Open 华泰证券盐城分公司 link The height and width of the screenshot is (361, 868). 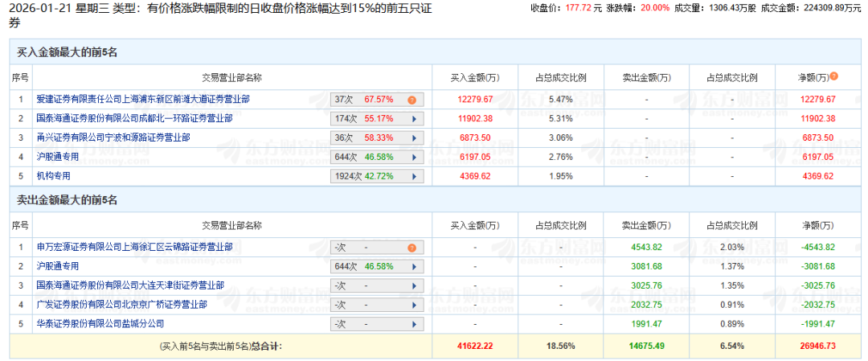[x=100, y=324]
